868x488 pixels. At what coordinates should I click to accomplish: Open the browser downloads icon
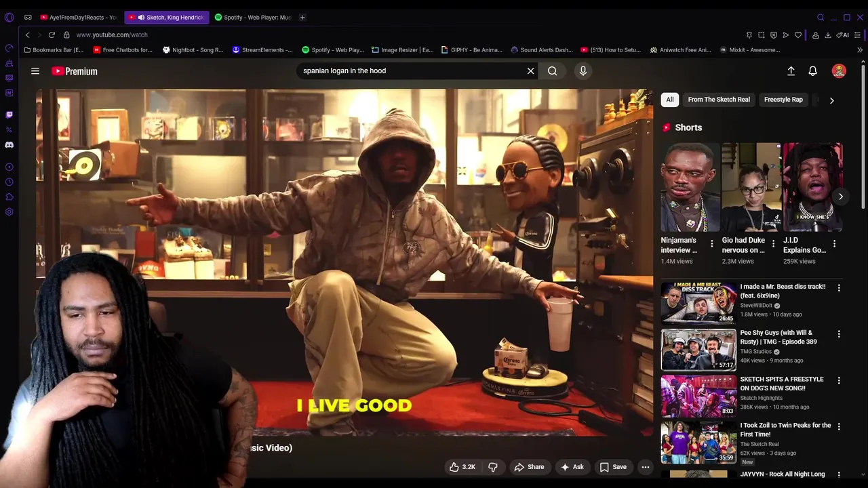(x=828, y=35)
